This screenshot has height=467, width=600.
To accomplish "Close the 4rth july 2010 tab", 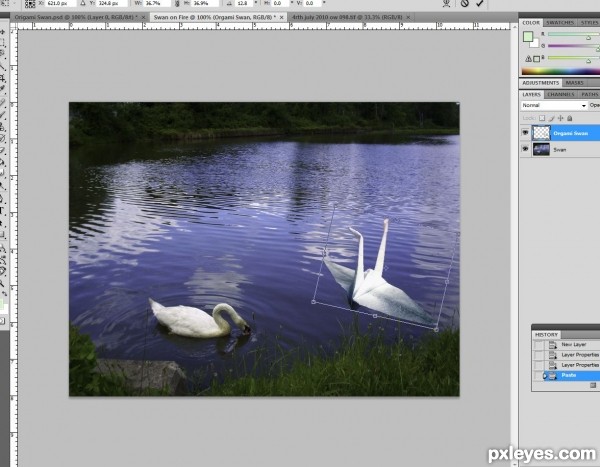I will coord(408,17).
